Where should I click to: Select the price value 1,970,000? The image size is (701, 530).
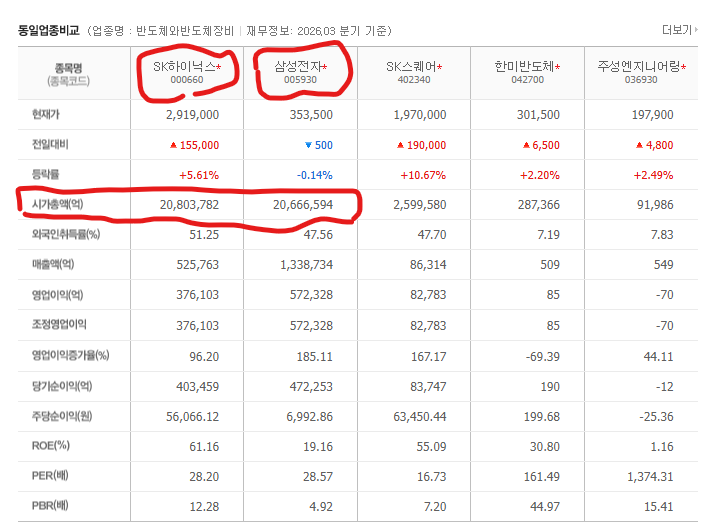click(420, 115)
